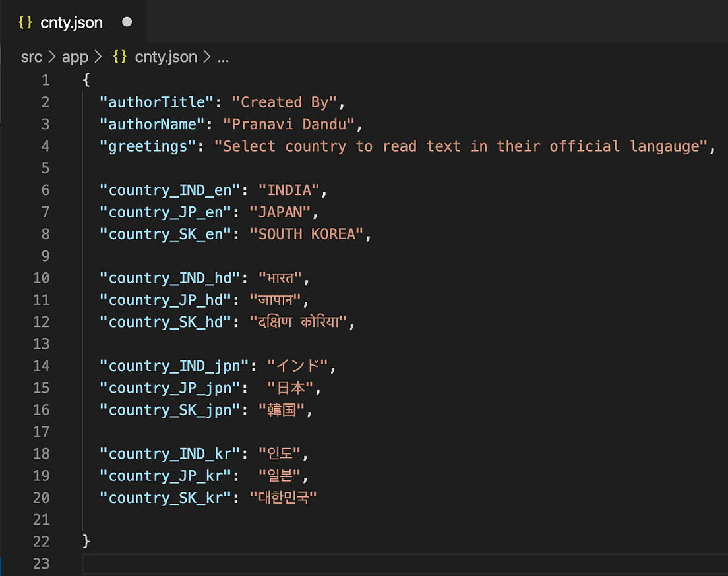Expand the breadcrumb ellipsis symbol list
The width and height of the screenshot is (728, 576).
223,59
